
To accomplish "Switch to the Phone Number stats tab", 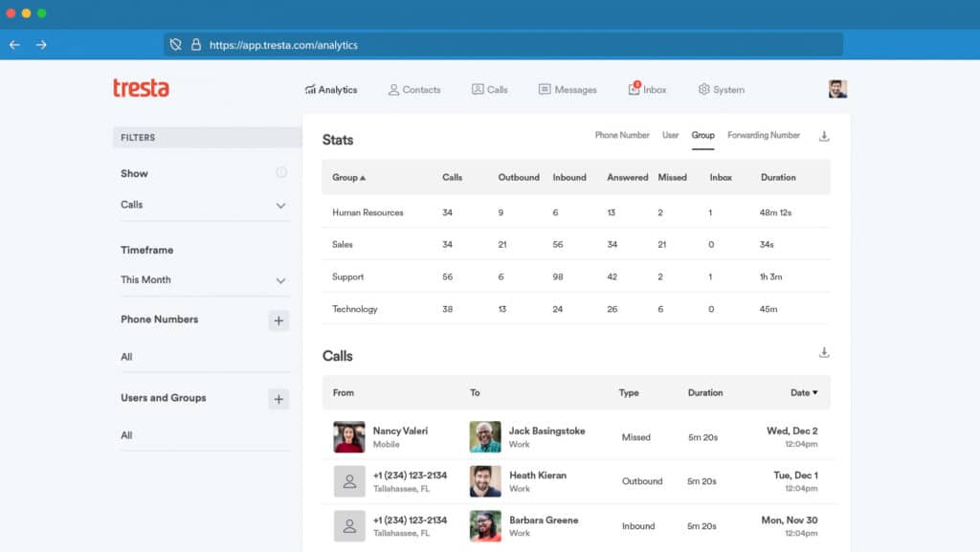I will pyautogui.click(x=621, y=135).
